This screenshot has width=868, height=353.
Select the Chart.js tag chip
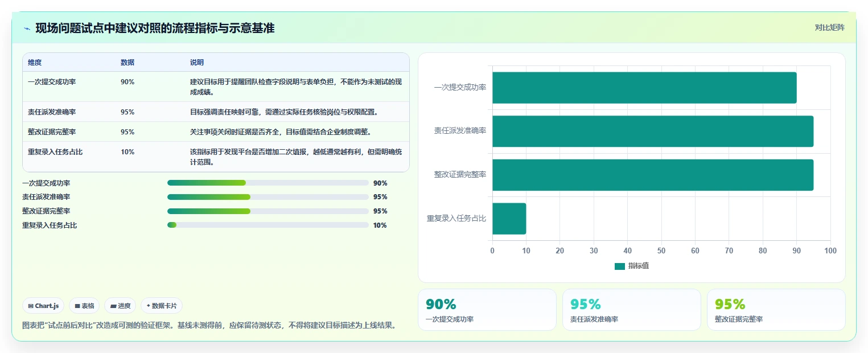pos(43,306)
